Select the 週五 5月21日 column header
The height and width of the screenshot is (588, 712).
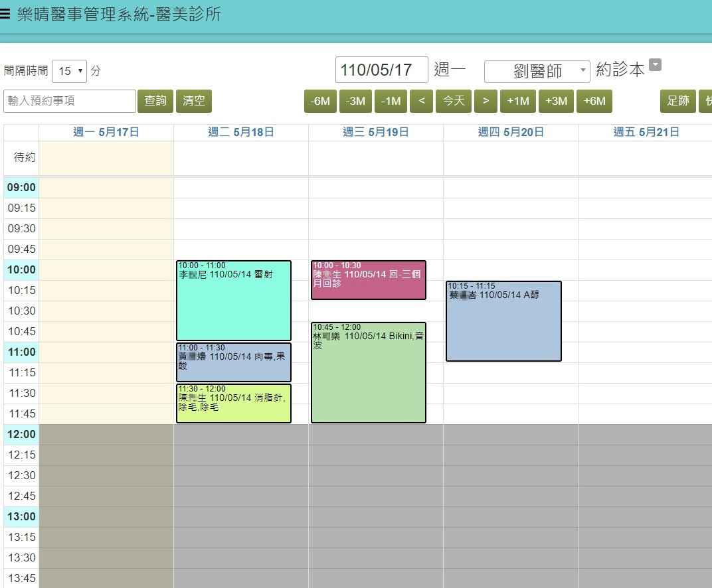coord(646,132)
